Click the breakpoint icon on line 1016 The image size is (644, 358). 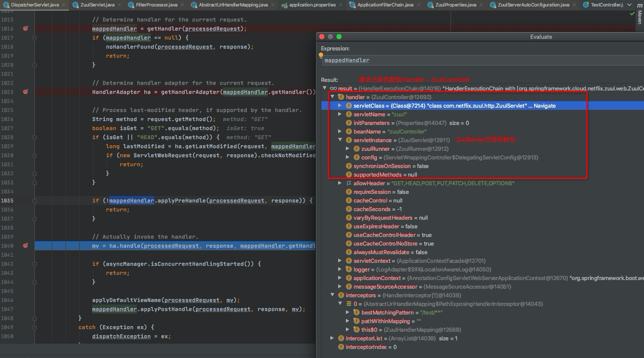(x=25, y=28)
